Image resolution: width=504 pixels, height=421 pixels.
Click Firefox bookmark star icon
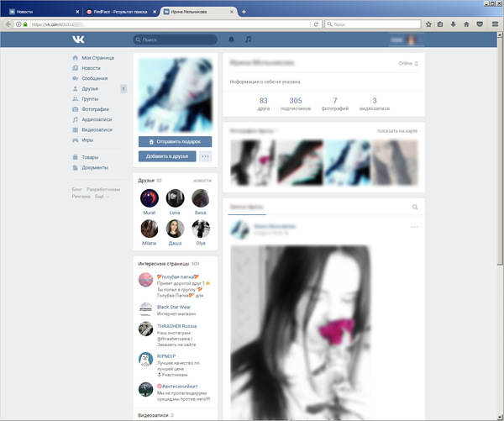(x=428, y=24)
